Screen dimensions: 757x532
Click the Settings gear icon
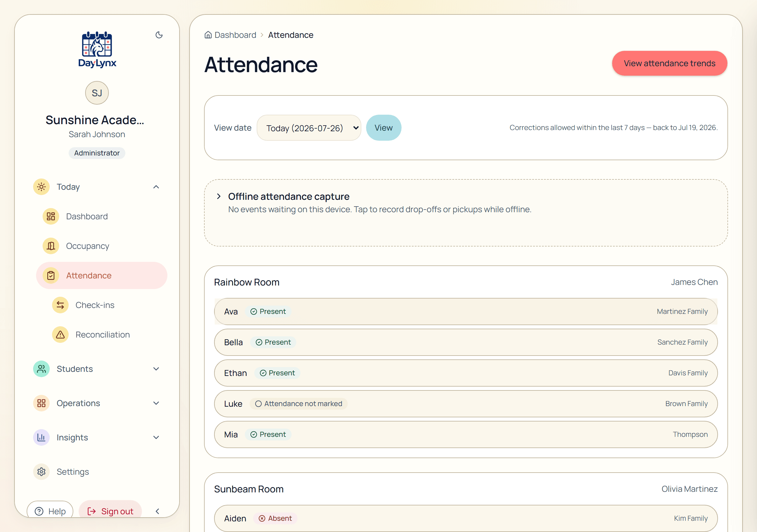(41, 472)
